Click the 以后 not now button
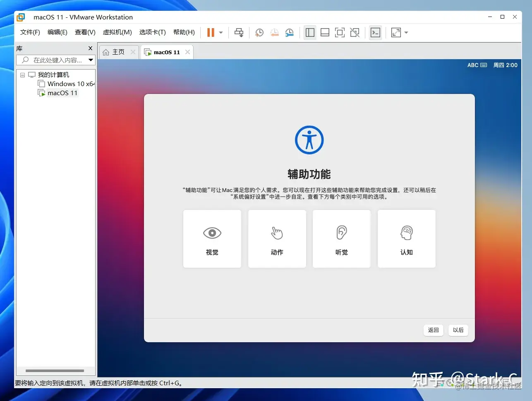Viewport: 532px width, 401px height. 458,330
